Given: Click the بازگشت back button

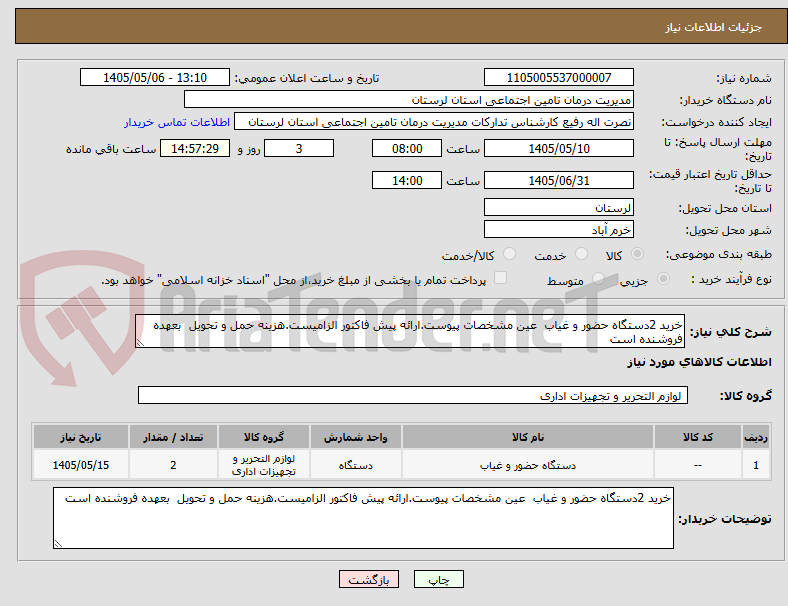Looking at the screenshot, I should (369, 579).
